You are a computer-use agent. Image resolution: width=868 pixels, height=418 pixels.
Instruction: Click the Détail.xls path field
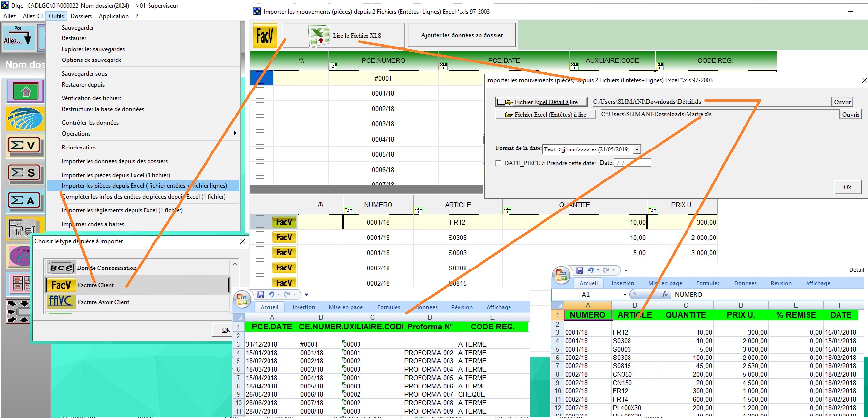coord(711,102)
